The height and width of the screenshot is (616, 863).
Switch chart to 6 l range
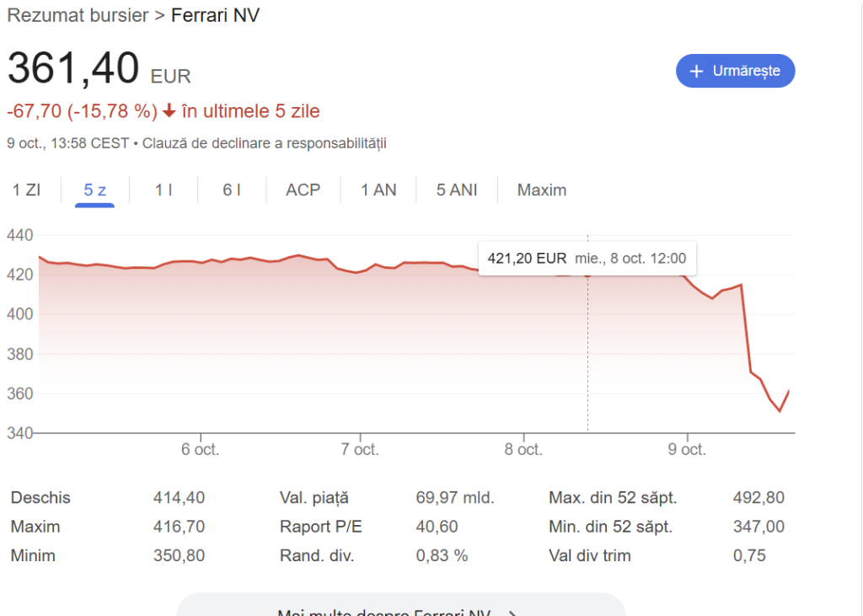(232, 190)
